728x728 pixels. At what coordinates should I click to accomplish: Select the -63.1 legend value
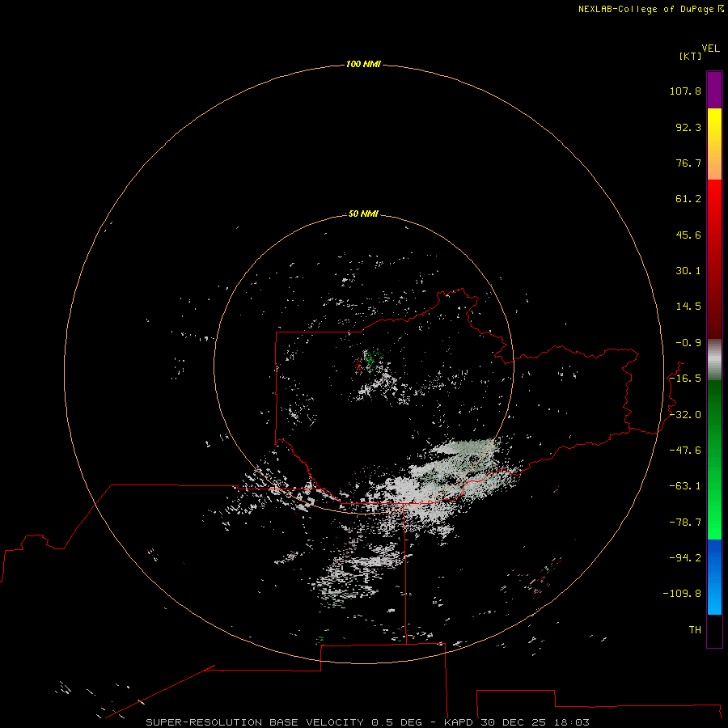[x=685, y=486]
